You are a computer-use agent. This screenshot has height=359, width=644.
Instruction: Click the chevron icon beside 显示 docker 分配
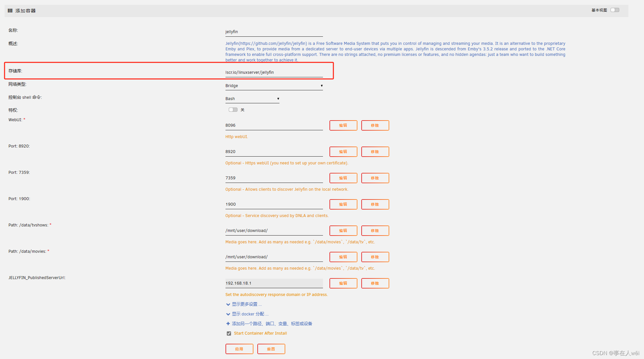click(228, 314)
